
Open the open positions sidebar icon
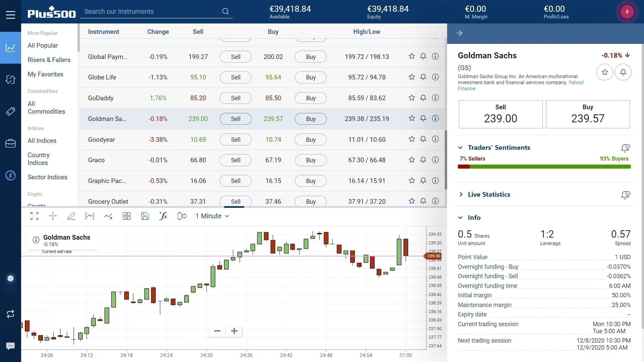coord(10,79)
